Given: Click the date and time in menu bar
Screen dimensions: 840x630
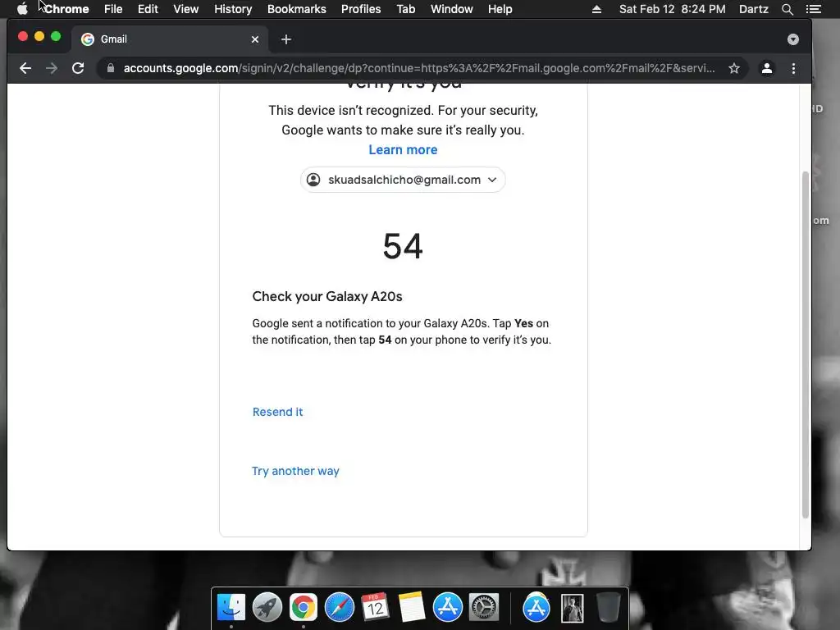Looking at the screenshot, I should pyautogui.click(x=673, y=9).
